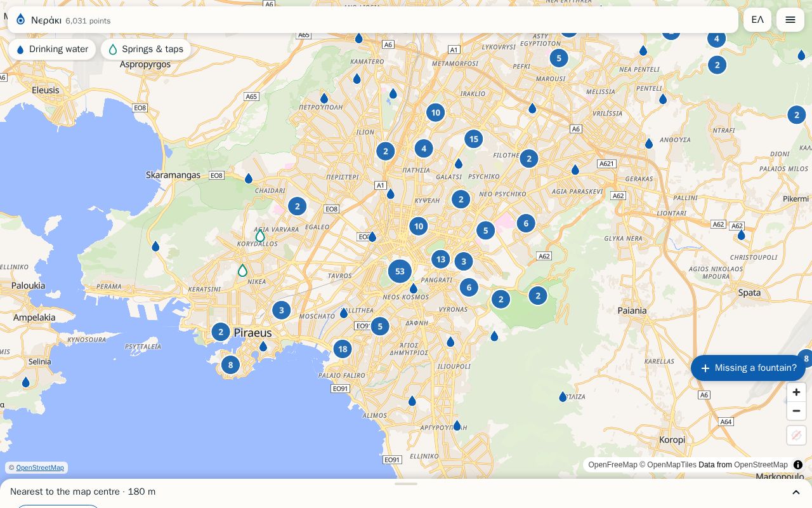812x508 pixels.
Task: Toggle the Springs & taps filter chip
Action: click(146, 49)
